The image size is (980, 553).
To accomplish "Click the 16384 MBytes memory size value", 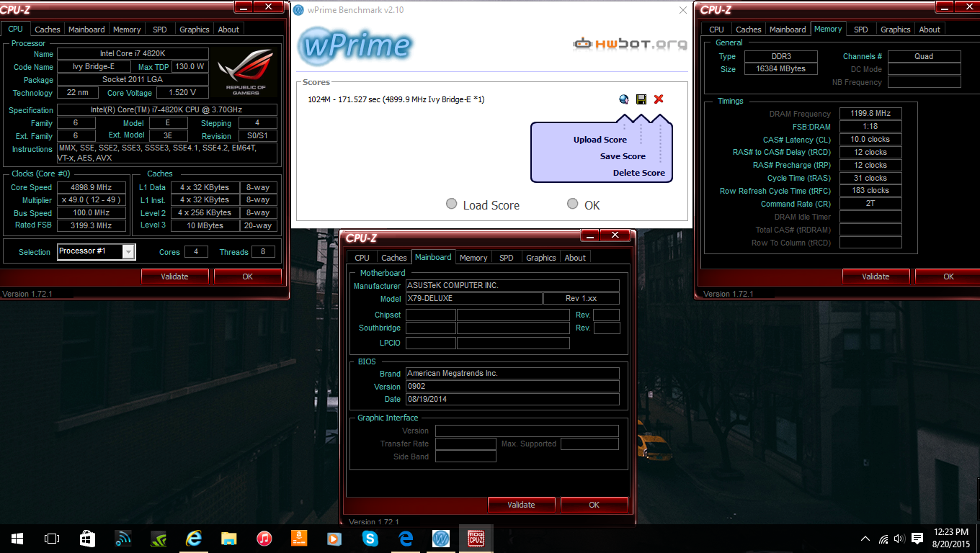I will pyautogui.click(x=780, y=69).
